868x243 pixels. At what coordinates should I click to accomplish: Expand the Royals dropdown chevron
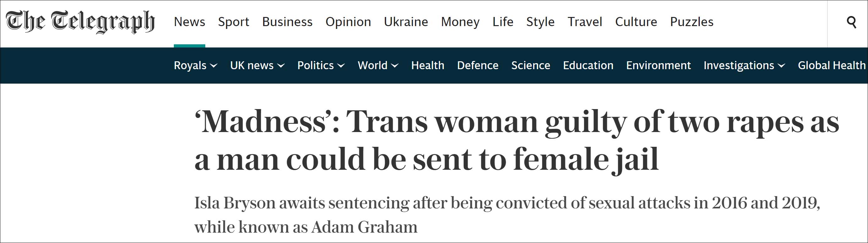click(x=214, y=66)
